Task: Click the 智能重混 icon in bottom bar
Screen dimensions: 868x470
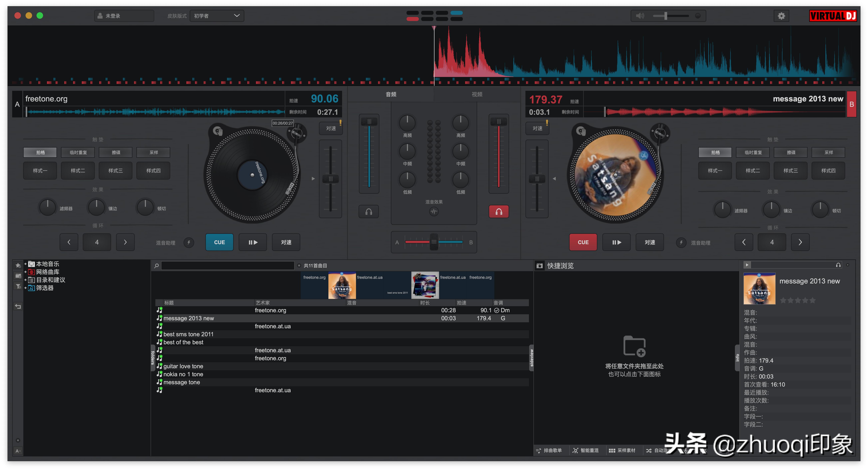Action: pos(575,451)
